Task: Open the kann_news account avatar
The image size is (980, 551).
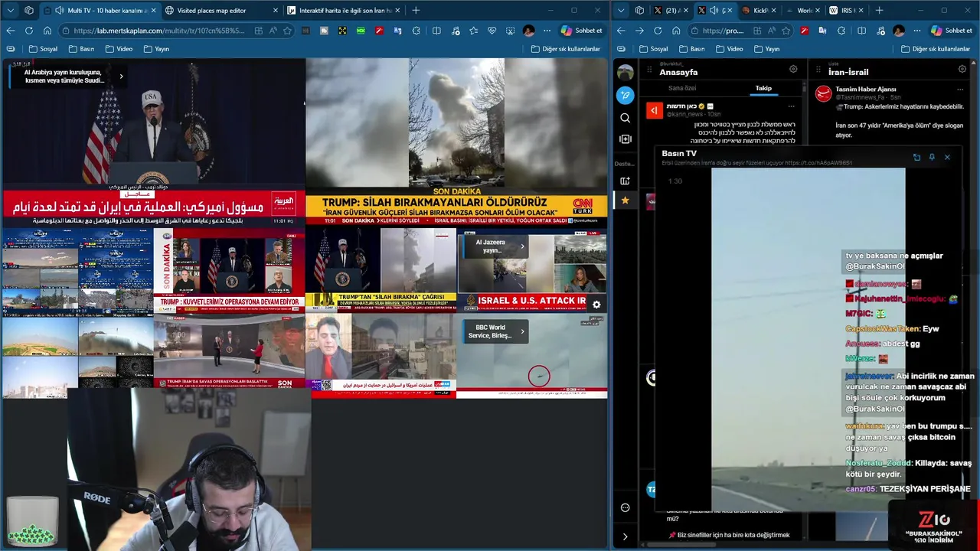Action: 654,110
